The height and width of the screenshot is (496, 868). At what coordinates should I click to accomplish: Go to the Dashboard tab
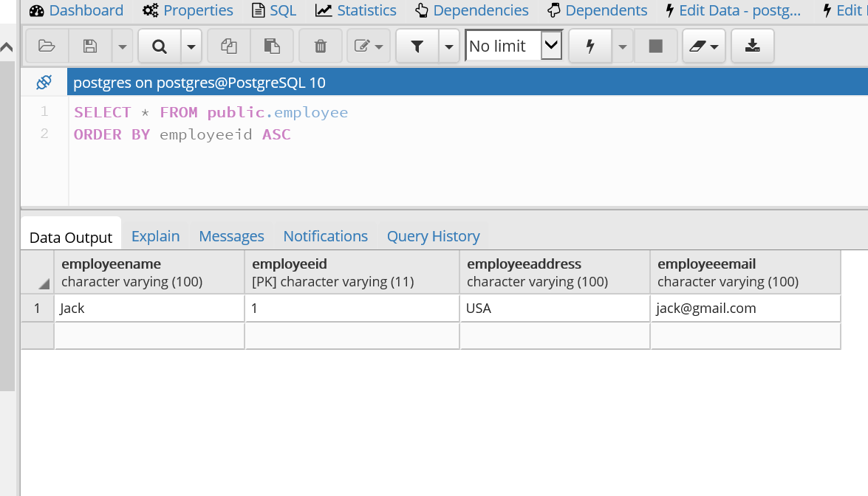[76, 10]
